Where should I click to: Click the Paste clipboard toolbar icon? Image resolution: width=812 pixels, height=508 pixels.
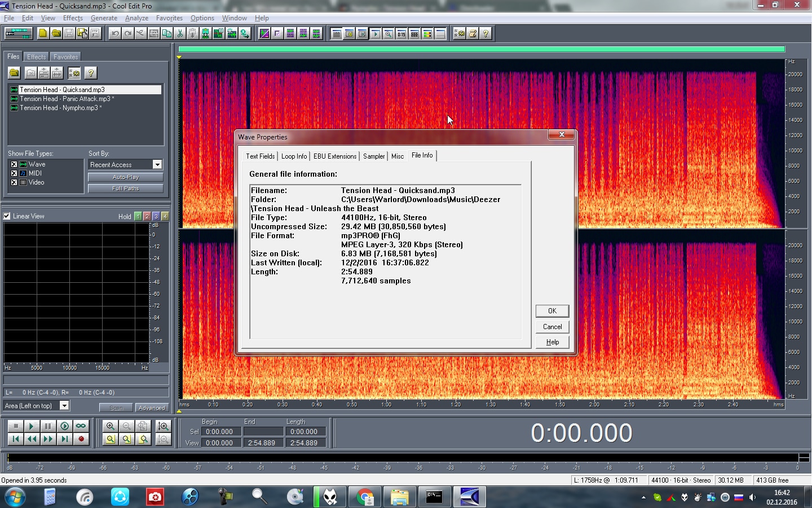pyautogui.click(x=193, y=33)
